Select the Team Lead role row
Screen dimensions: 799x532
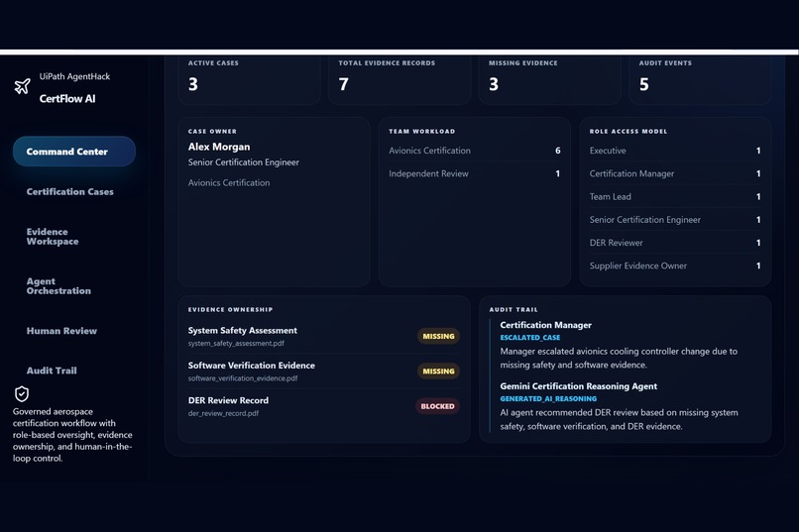click(675, 196)
